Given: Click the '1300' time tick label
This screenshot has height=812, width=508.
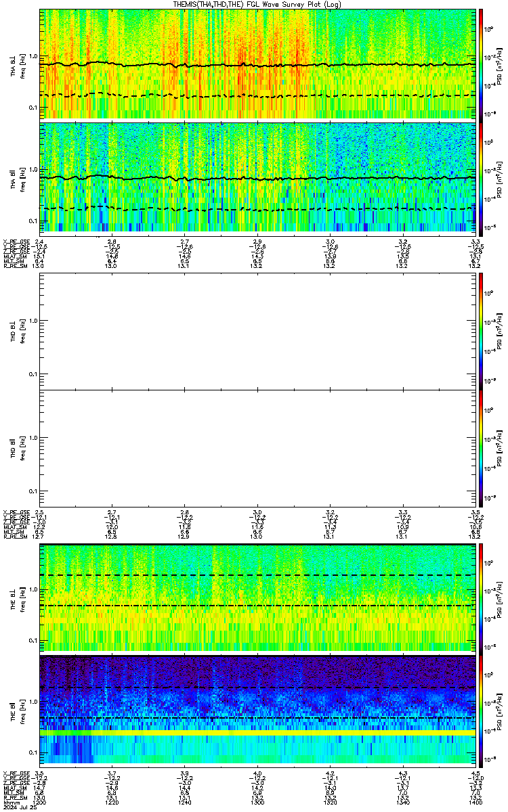Looking at the screenshot, I should click(257, 803).
